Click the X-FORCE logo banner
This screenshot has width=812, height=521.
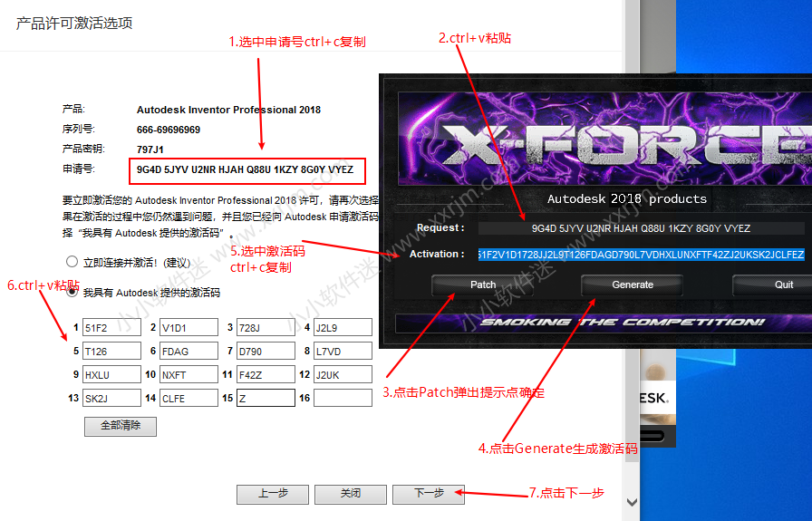[598, 140]
